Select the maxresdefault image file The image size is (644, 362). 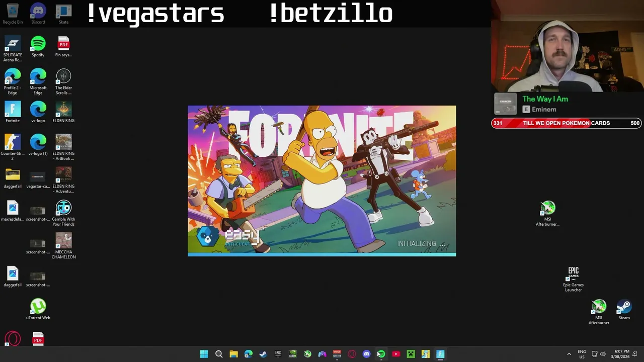click(13, 211)
